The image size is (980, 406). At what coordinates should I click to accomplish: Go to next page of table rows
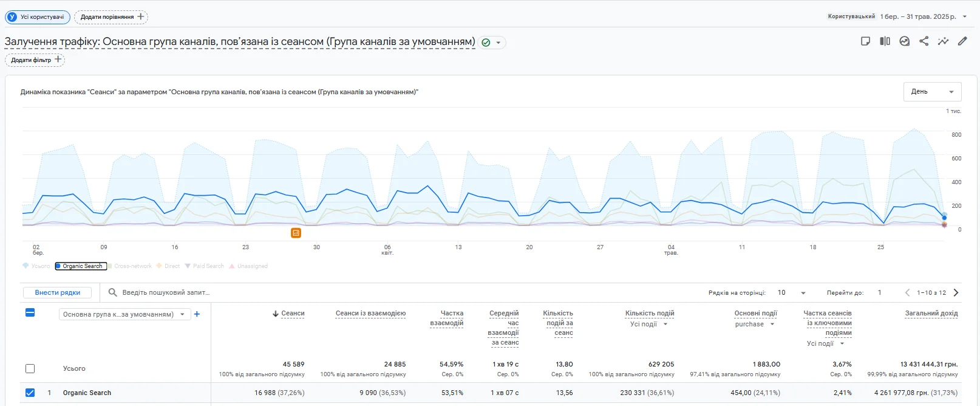coord(956,292)
